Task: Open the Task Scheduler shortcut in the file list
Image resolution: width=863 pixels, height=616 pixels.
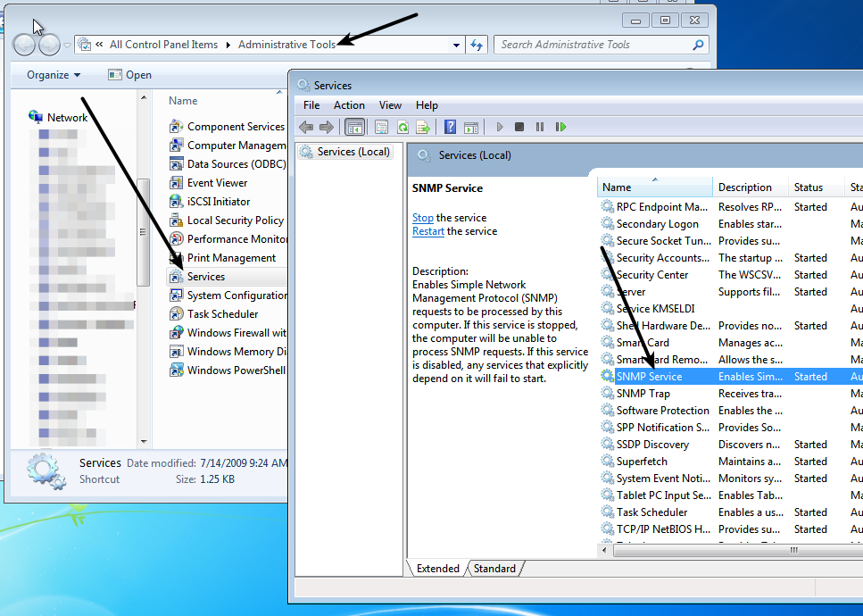Action: click(222, 314)
